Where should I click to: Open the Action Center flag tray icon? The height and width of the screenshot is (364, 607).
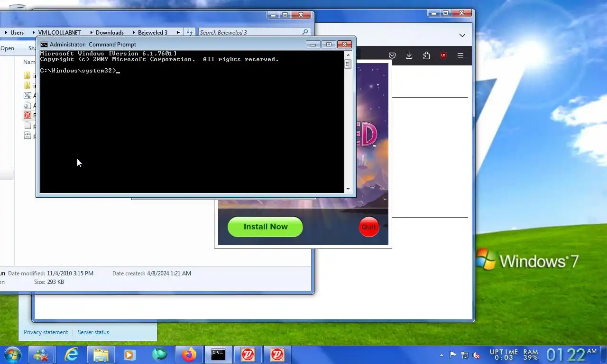[x=453, y=355]
